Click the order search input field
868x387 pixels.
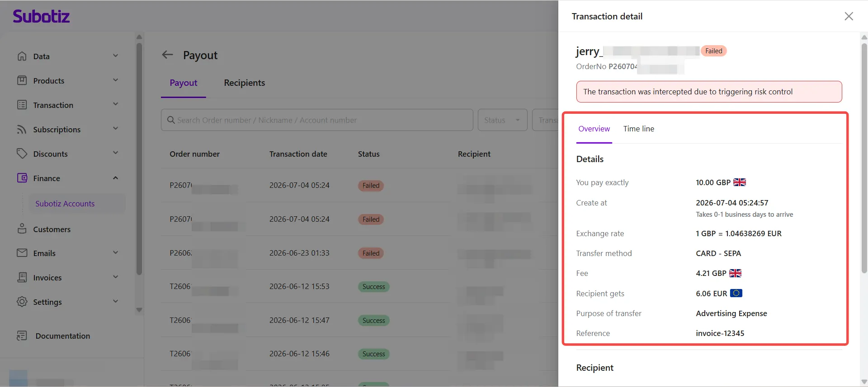[317, 120]
